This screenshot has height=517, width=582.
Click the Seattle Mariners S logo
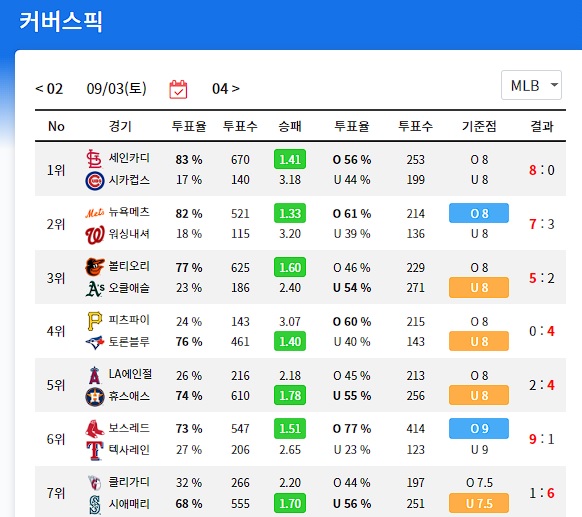95,505
